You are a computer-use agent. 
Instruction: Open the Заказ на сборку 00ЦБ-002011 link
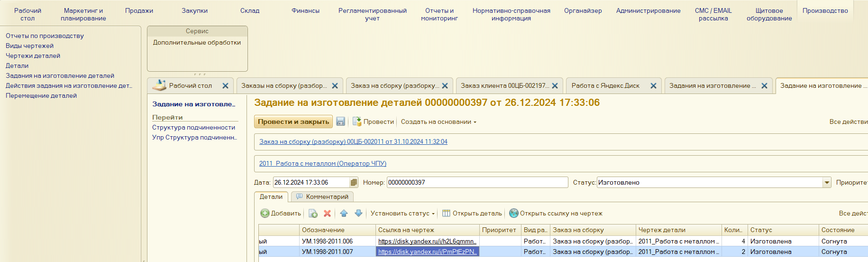(x=353, y=141)
